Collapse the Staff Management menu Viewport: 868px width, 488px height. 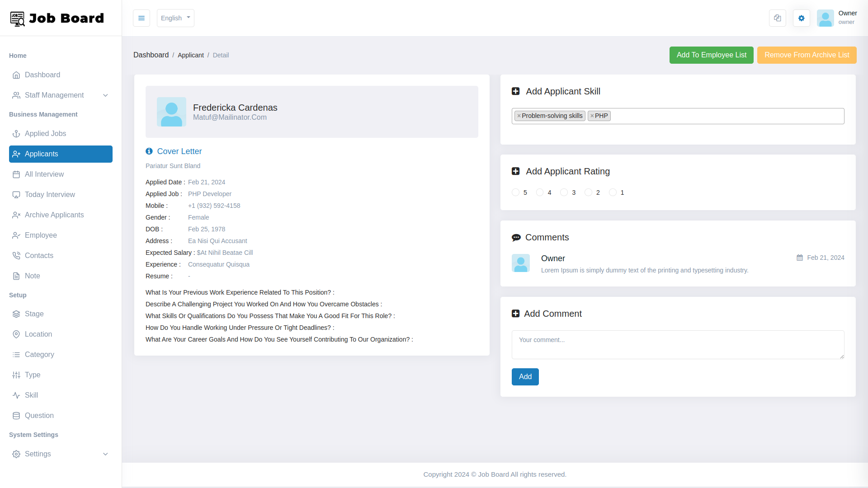coord(105,95)
